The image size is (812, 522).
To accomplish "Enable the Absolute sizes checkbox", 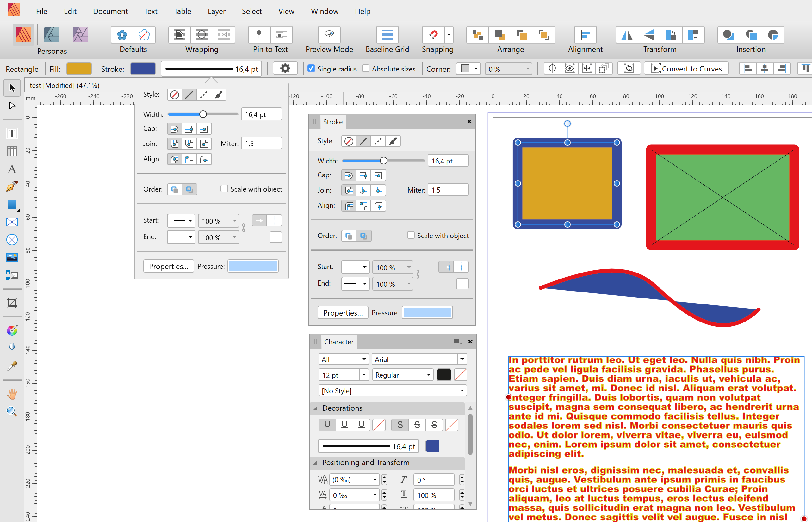I will [x=365, y=69].
